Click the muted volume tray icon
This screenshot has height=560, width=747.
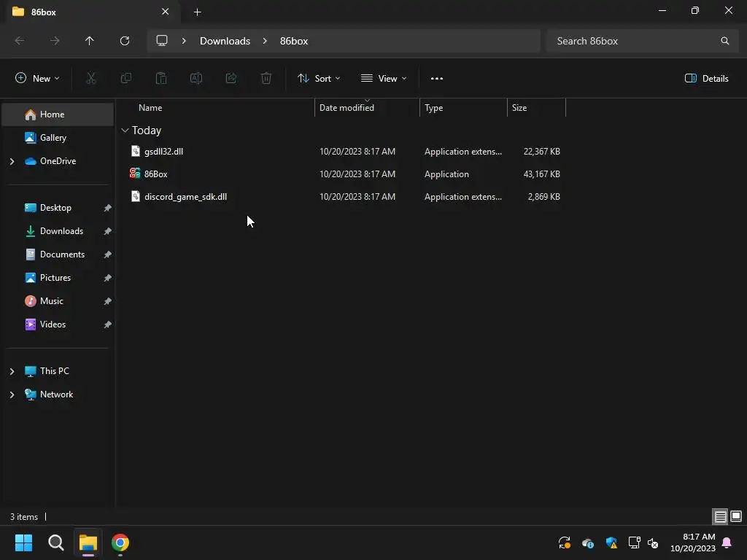653,542
